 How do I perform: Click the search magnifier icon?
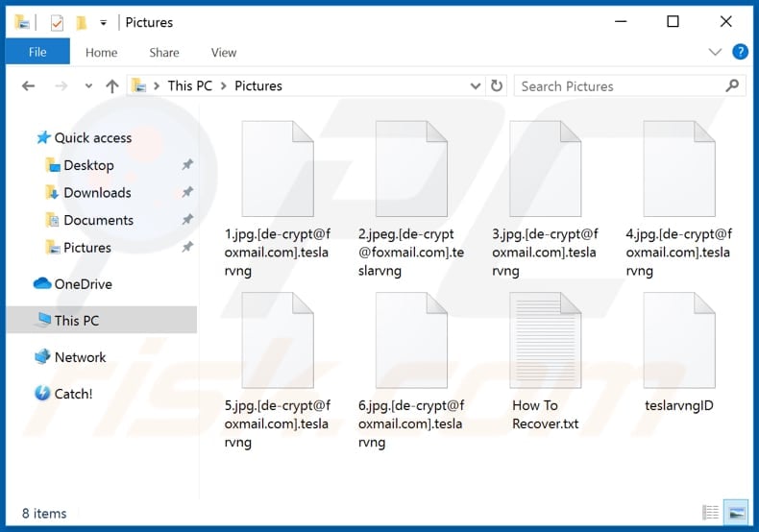pyautogui.click(x=733, y=85)
